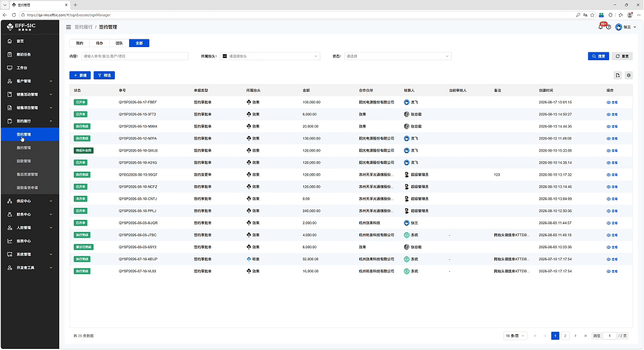Click the 内容 search input field
This screenshot has width=644, height=350.
(x=134, y=56)
